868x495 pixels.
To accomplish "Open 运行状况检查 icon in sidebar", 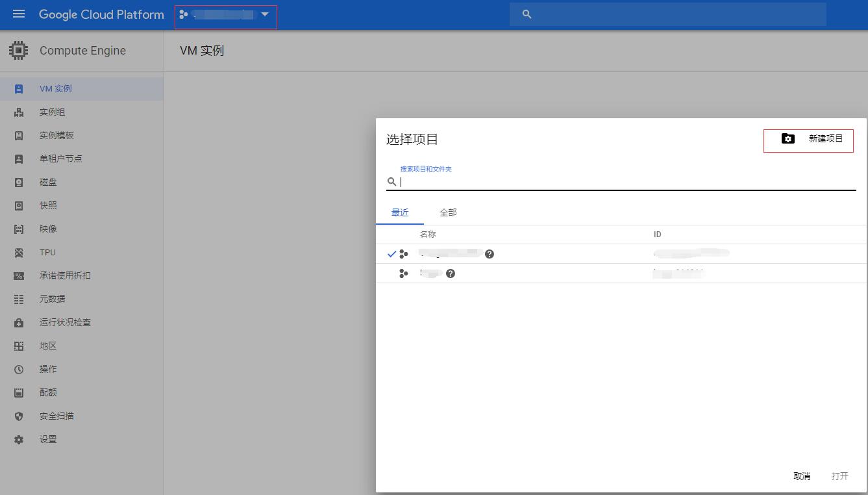I will point(19,323).
